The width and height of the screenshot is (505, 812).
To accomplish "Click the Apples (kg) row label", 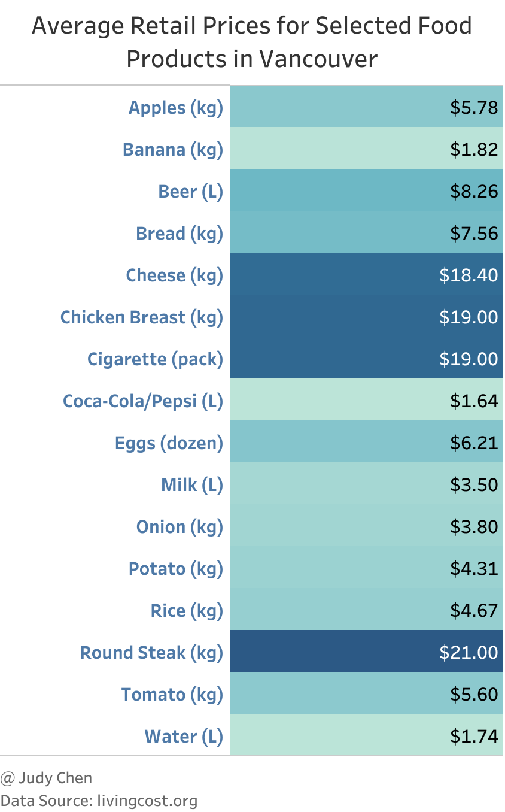I will pos(175,108).
